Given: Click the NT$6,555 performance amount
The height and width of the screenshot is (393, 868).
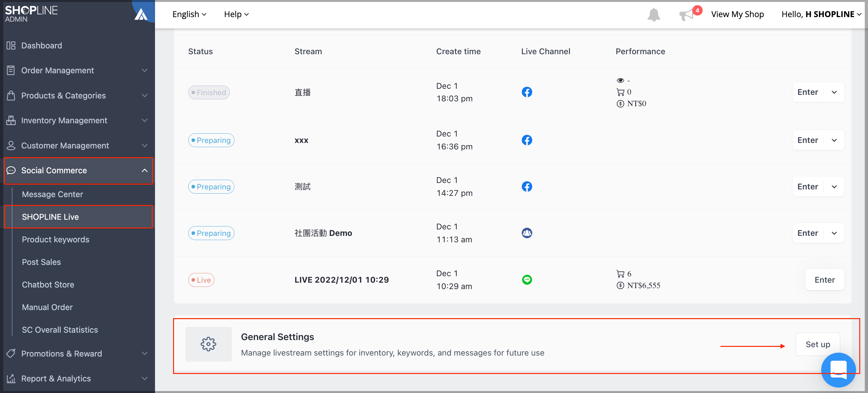Looking at the screenshot, I should coord(643,286).
